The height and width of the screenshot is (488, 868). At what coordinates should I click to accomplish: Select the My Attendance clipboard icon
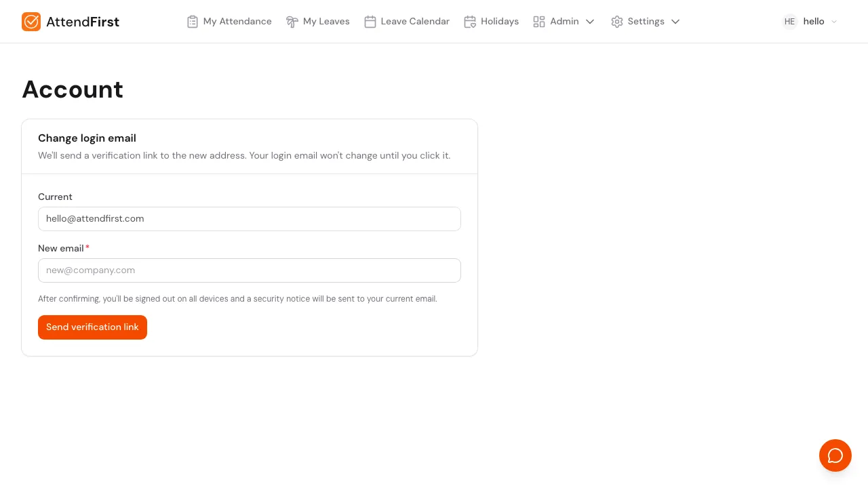193,22
